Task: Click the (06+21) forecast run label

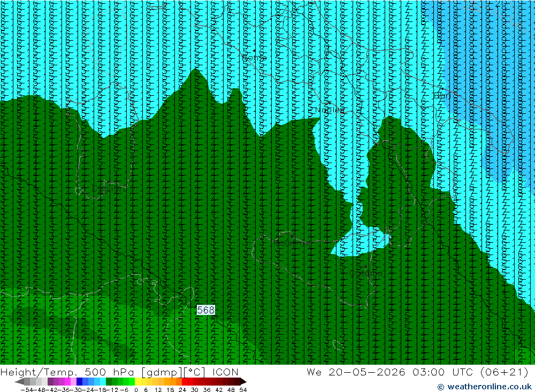Action: click(x=504, y=372)
